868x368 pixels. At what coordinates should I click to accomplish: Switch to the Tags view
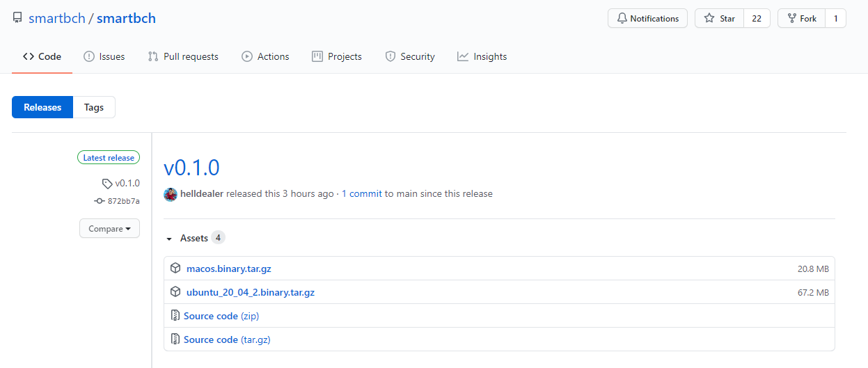pyautogui.click(x=94, y=107)
